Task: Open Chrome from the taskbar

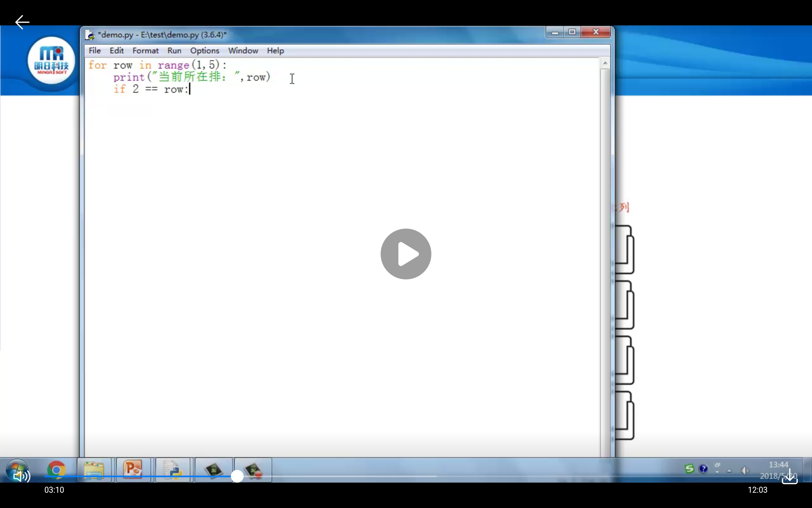Action: (x=56, y=469)
